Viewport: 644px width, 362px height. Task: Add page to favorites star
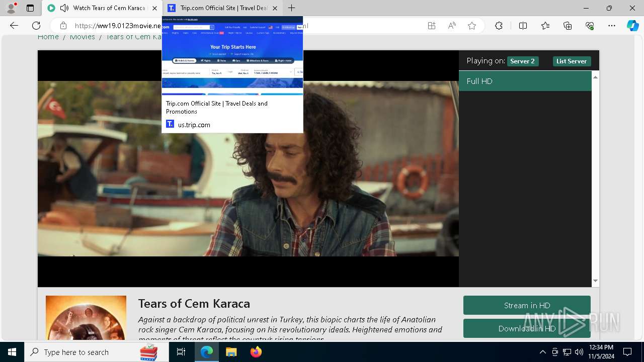point(472,26)
